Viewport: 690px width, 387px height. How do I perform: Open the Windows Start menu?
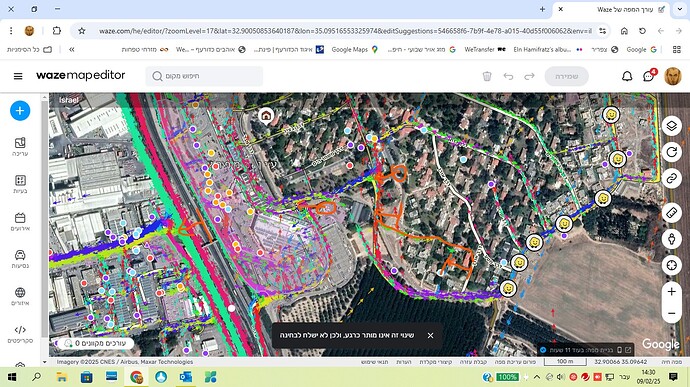[x=12, y=377]
